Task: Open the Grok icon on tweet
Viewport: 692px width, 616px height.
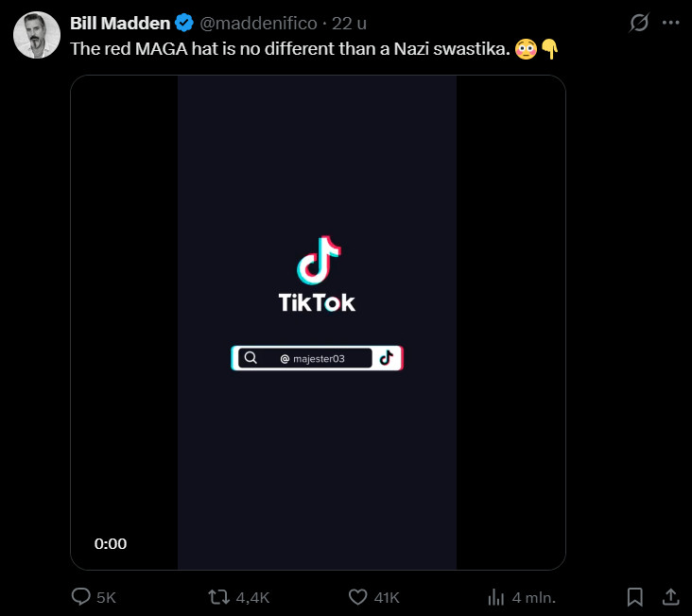Action: (640, 23)
